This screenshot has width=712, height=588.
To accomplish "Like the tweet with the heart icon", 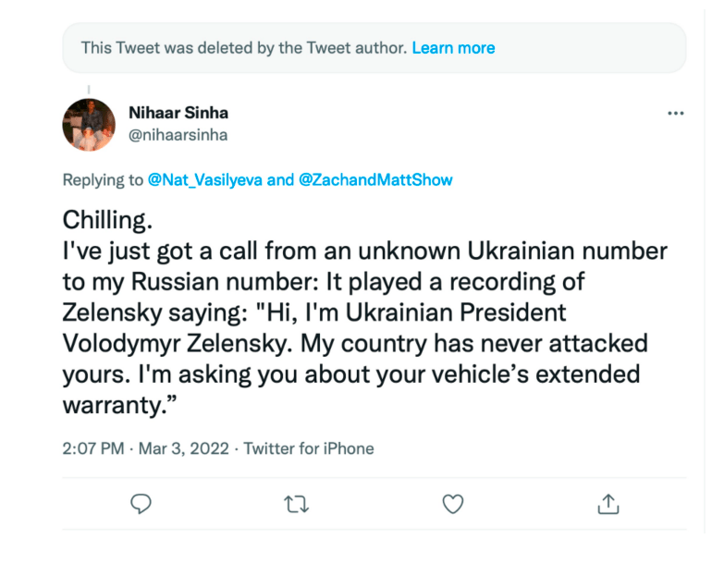I will (x=452, y=504).
